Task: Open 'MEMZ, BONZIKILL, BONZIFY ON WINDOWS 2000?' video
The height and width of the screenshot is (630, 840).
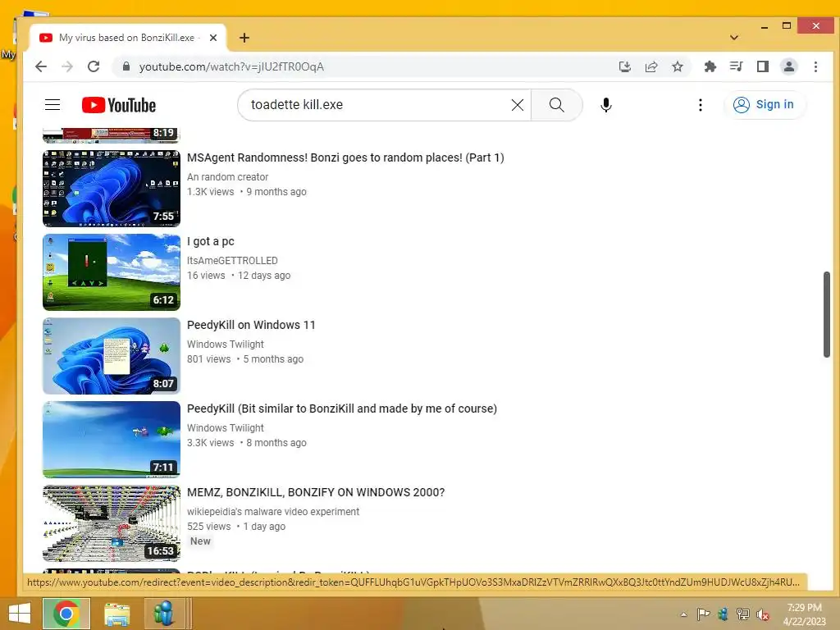Action: (x=316, y=492)
